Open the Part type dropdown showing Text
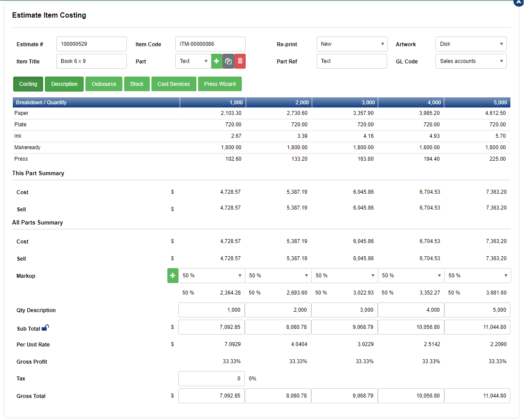Viewport: 524px width, 420px height. 193,61
